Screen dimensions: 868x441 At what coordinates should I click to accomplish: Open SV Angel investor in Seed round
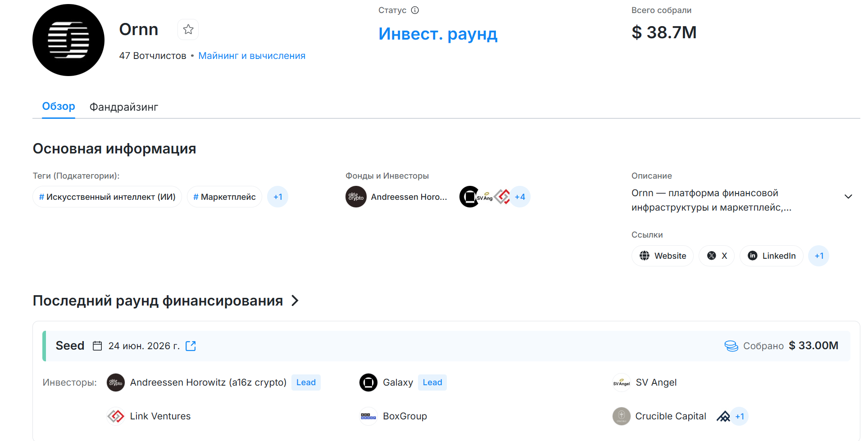click(656, 382)
